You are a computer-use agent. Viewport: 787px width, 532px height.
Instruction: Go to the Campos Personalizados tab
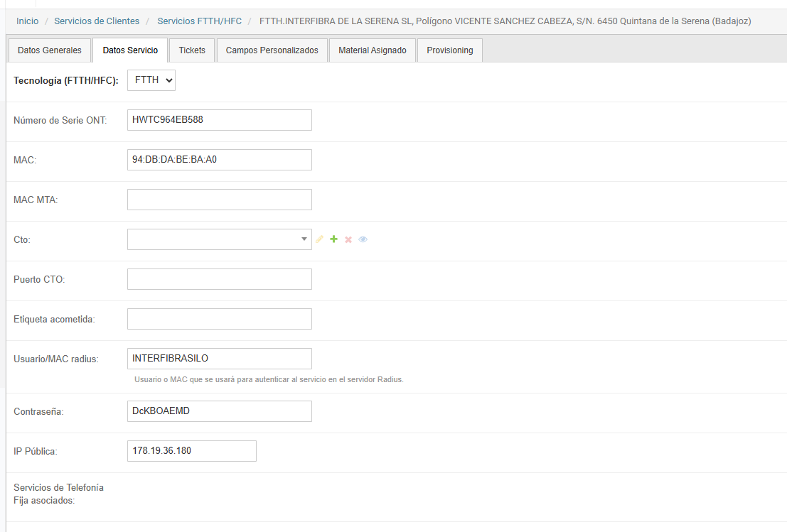(x=272, y=50)
